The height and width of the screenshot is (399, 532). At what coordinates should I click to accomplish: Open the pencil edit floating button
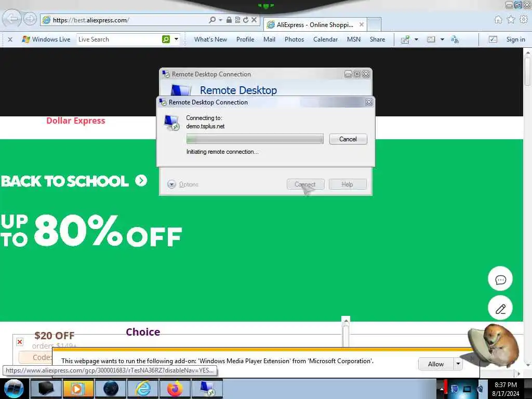click(x=500, y=308)
